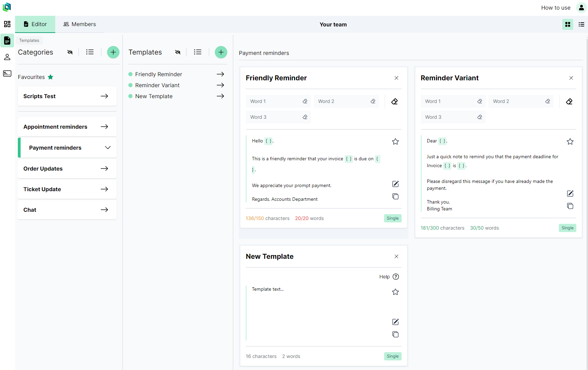588x370 pixels.
Task: Toggle visibility of hidden categories
Action: pos(70,52)
